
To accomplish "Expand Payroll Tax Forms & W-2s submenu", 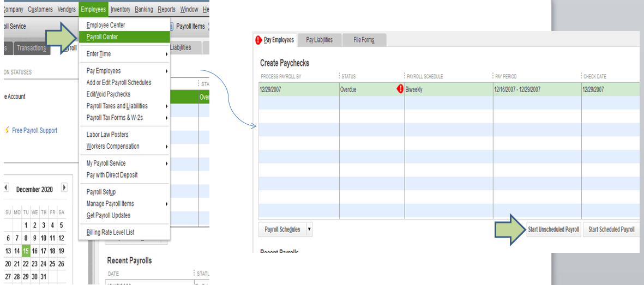I will click(x=124, y=118).
